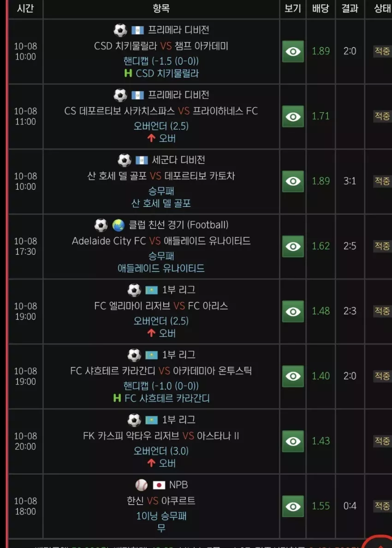Click the 적중 status badge in first row

pos(382,51)
